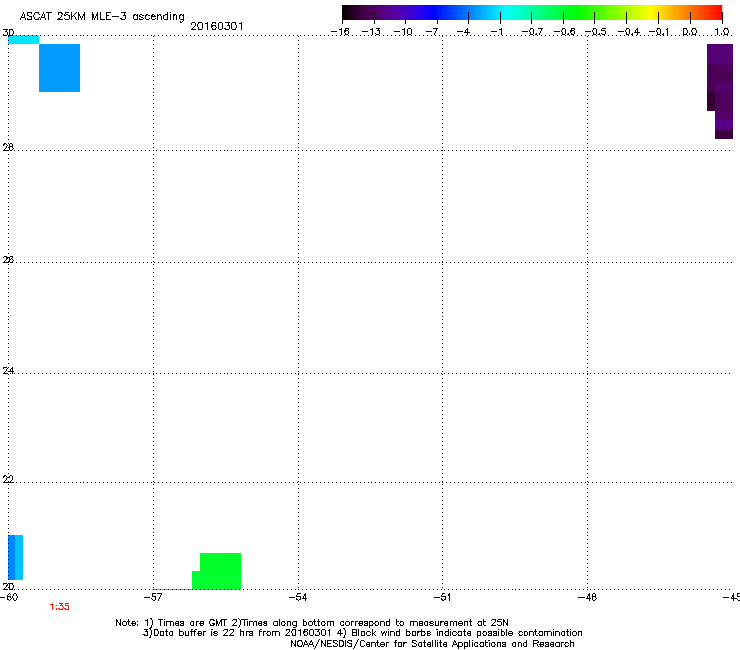
Task: Click the red time stamp 1:35
Action: click(x=59, y=607)
